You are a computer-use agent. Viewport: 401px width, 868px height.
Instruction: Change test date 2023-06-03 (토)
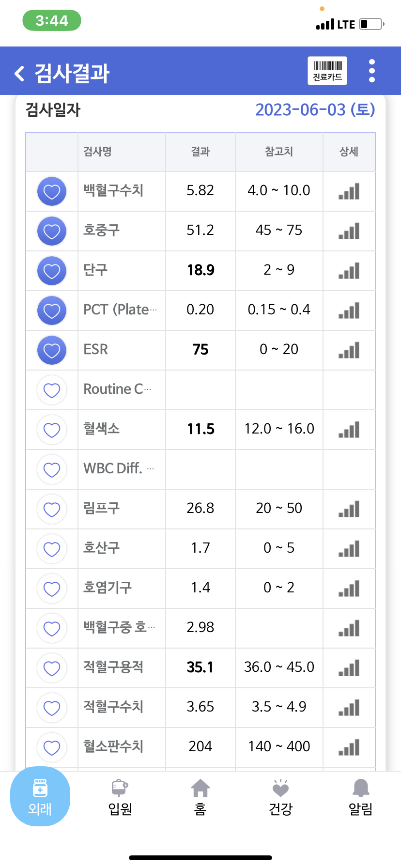coord(315,109)
